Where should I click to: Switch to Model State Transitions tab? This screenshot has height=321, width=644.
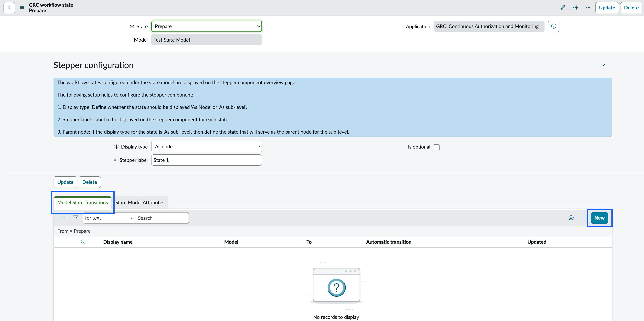point(82,202)
